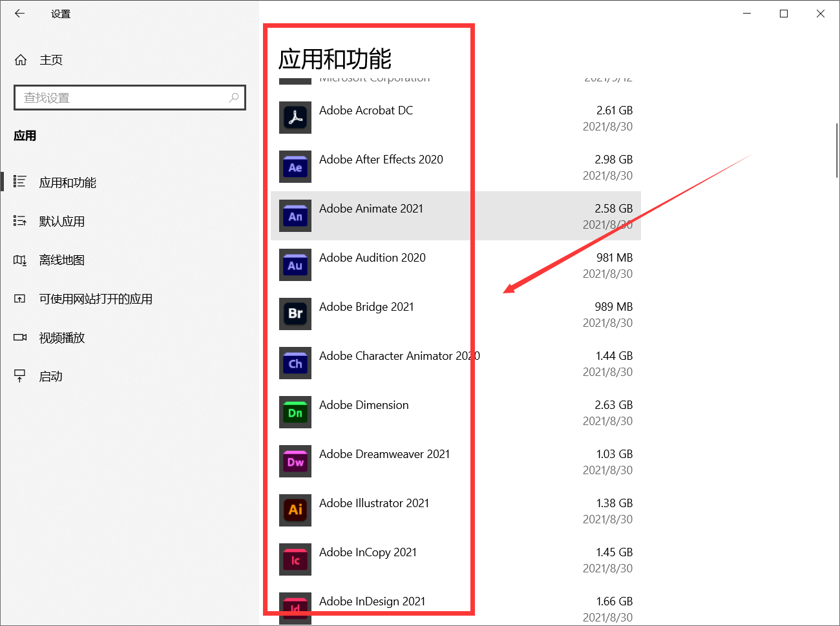840x626 pixels.
Task: Go back with the arrow icon
Action: click(x=19, y=13)
